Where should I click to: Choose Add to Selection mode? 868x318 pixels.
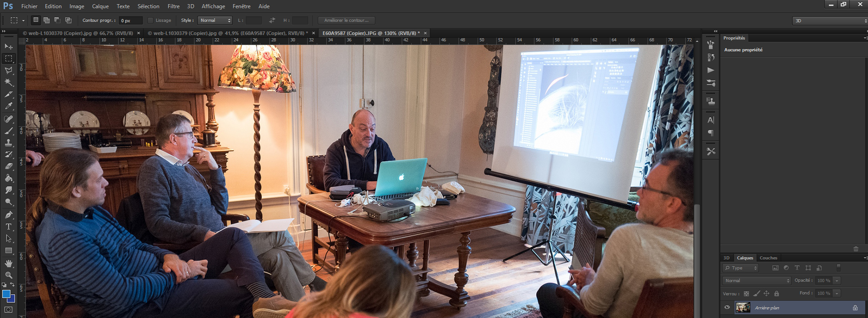click(x=46, y=20)
